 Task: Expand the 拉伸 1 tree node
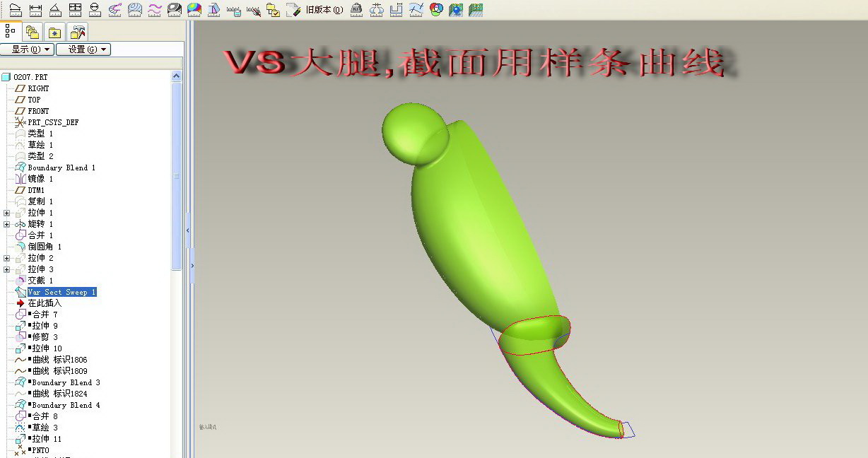7,213
